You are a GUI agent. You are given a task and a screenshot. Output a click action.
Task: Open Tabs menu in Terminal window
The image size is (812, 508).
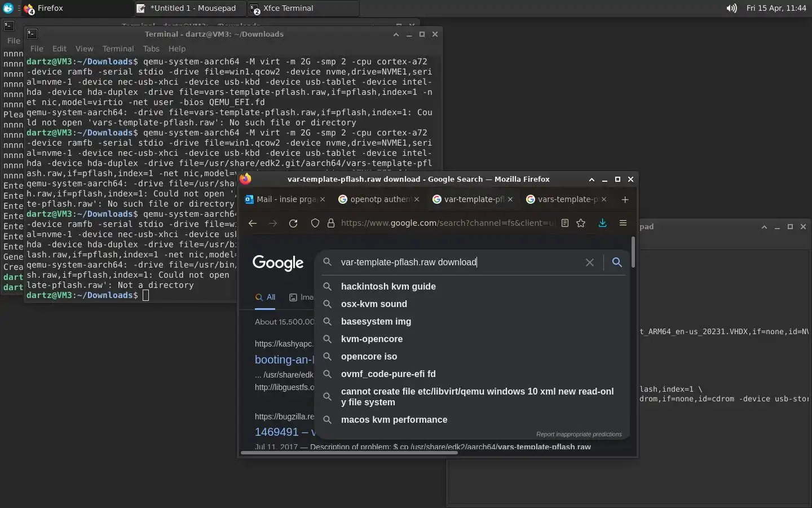151,49
